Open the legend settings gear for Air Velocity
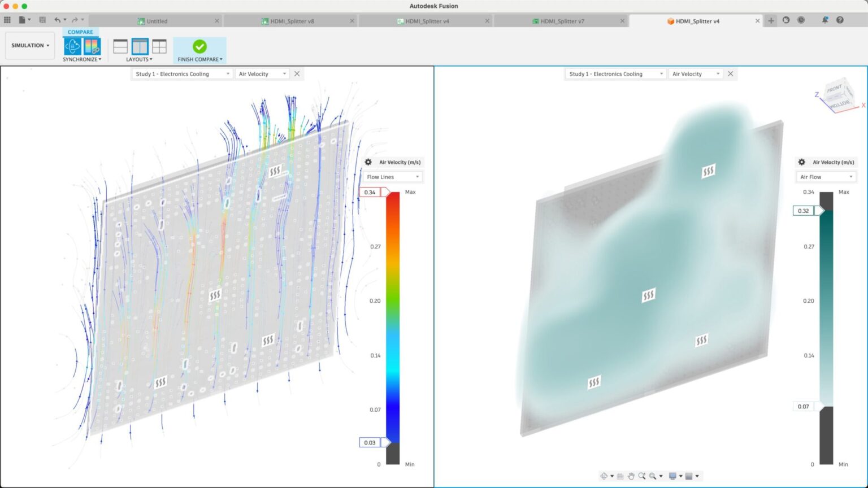Image resolution: width=868 pixels, height=488 pixels. point(368,162)
